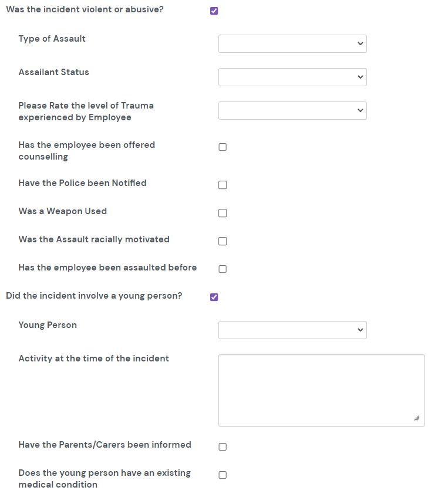Click the Young Person dropdown chevron arrow

pos(360,330)
